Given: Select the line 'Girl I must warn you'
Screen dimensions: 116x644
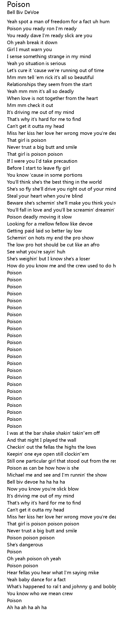Looking at the screenshot, I should (x=29, y=50).
